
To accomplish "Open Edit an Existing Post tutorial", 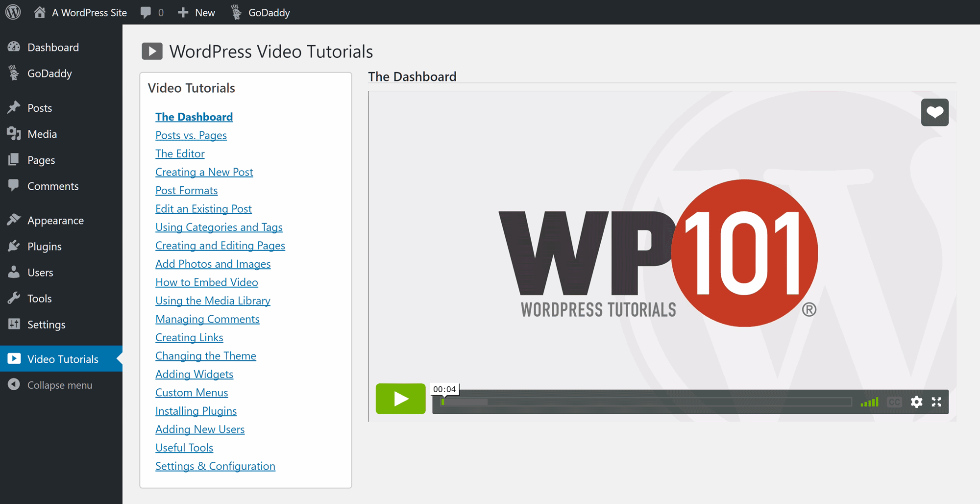I will pyautogui.click(x=203, y=209).
